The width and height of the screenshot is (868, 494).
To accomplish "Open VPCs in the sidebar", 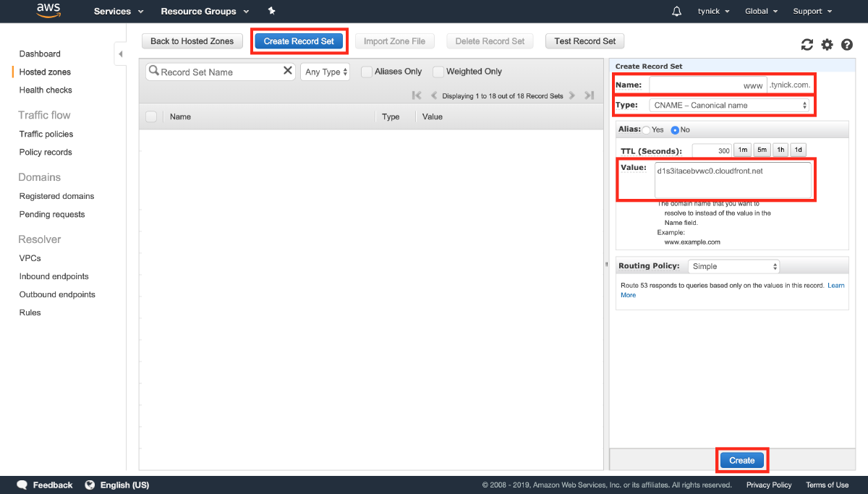I will tap(30, 258).
